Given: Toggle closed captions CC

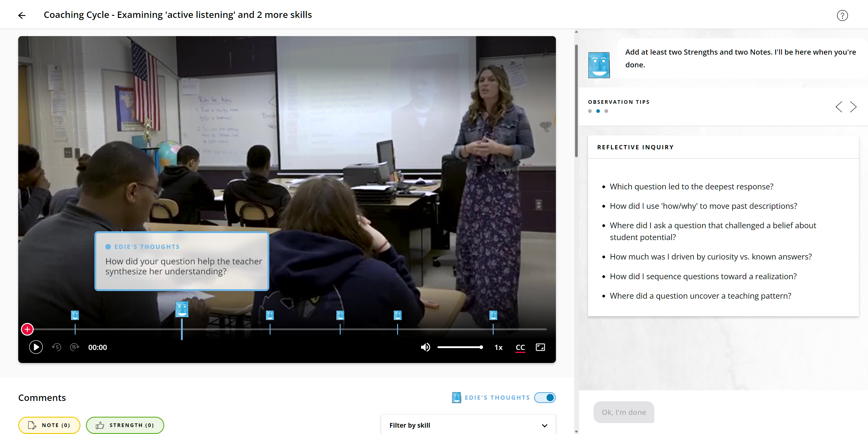Looking at the screenshot, I should pyautogui.click(x=520, y=347).
